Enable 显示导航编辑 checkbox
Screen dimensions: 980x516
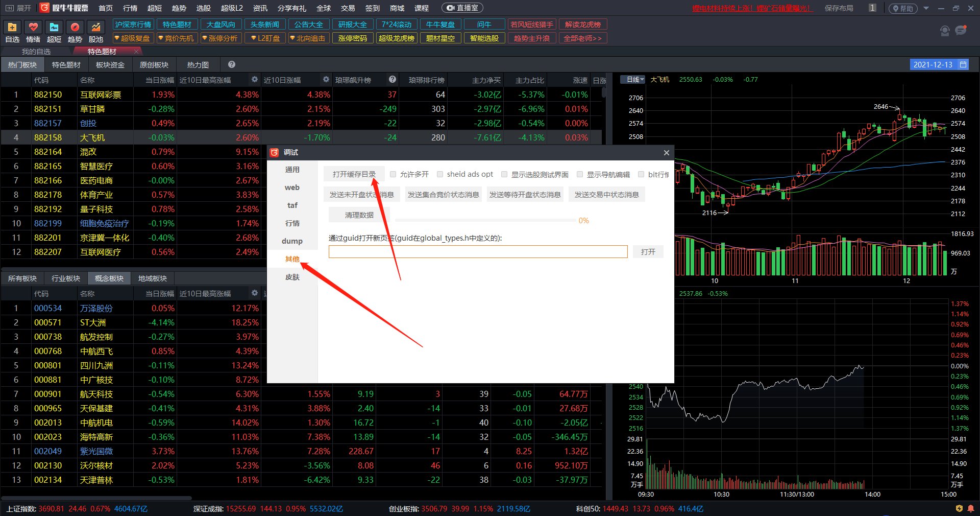(x=580, y=174)
